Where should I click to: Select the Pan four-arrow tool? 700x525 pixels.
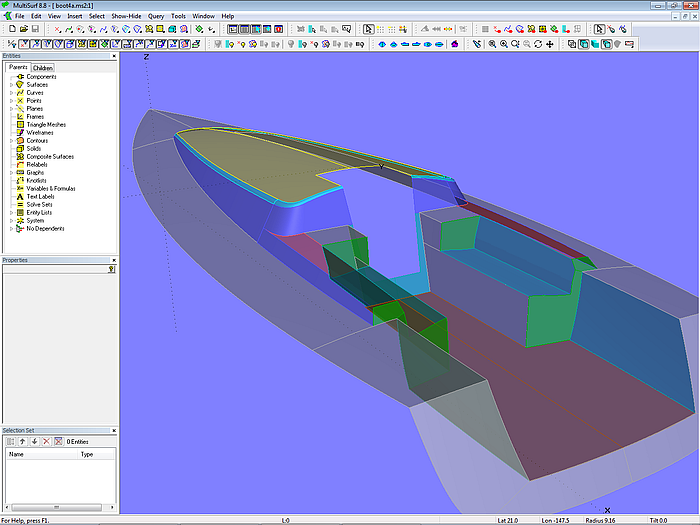pos(550,44)
